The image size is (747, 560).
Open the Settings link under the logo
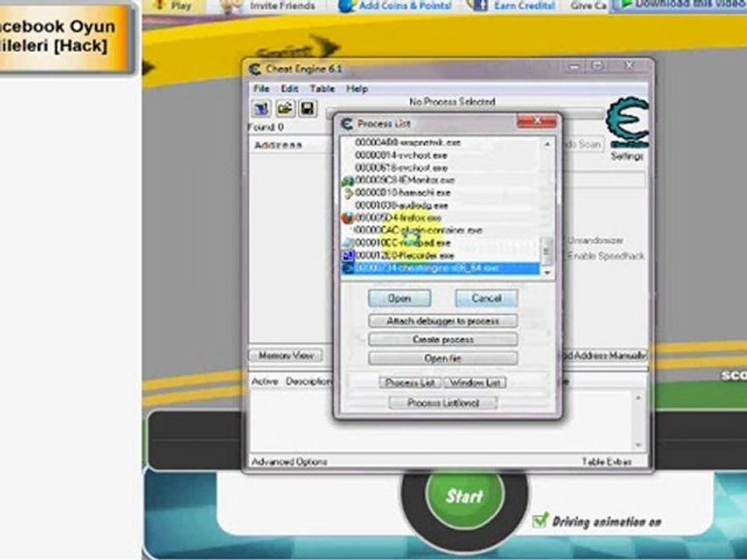click(x=626, y=156)
